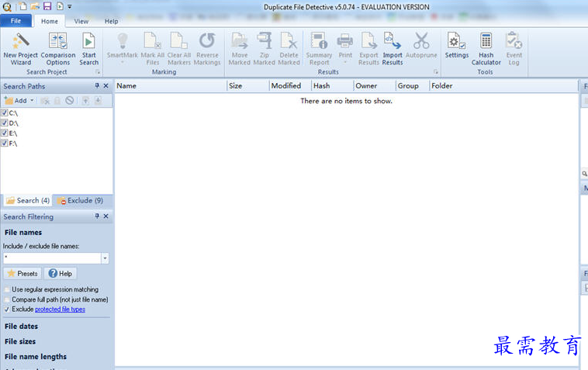Click the disable path icon in Search Paths toolbar
Viewport: 588px width, 370px height.
pos(69,101)
